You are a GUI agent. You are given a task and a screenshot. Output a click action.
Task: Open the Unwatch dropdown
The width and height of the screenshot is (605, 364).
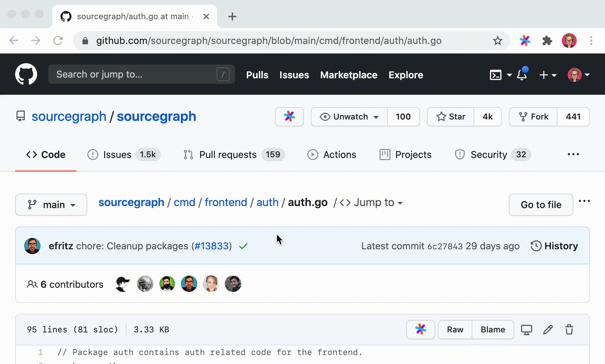click(x=349, y=117)
